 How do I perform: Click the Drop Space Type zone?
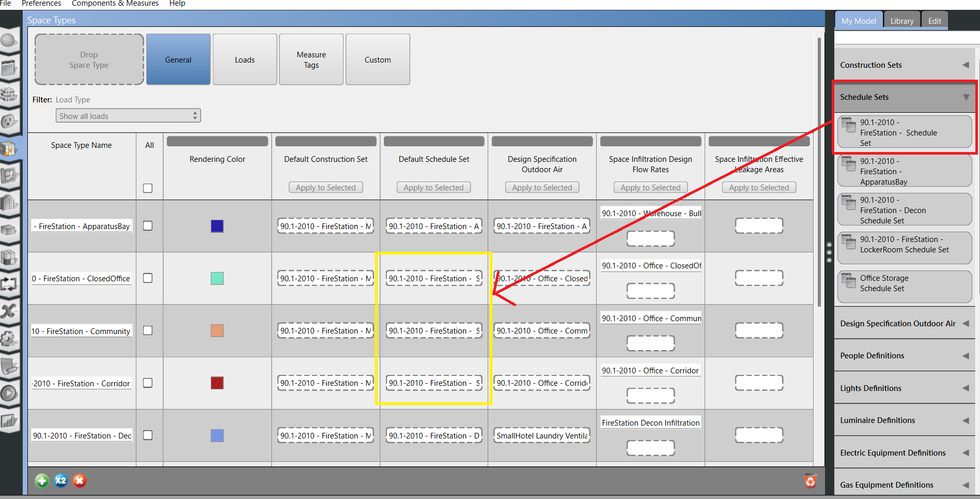[x=89, y=59]
